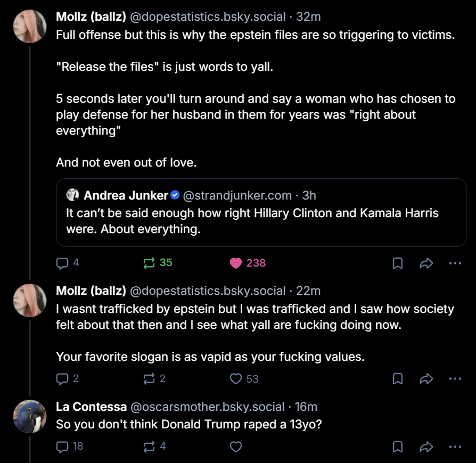Click La Contessa's parrot avatar
Image resolution: width=476 pixels, height=463 pixels.
(30, 416)
